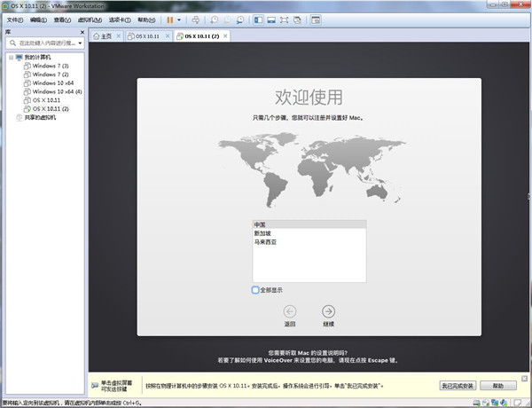Click the hard disk status bar icon

point(477,403)
